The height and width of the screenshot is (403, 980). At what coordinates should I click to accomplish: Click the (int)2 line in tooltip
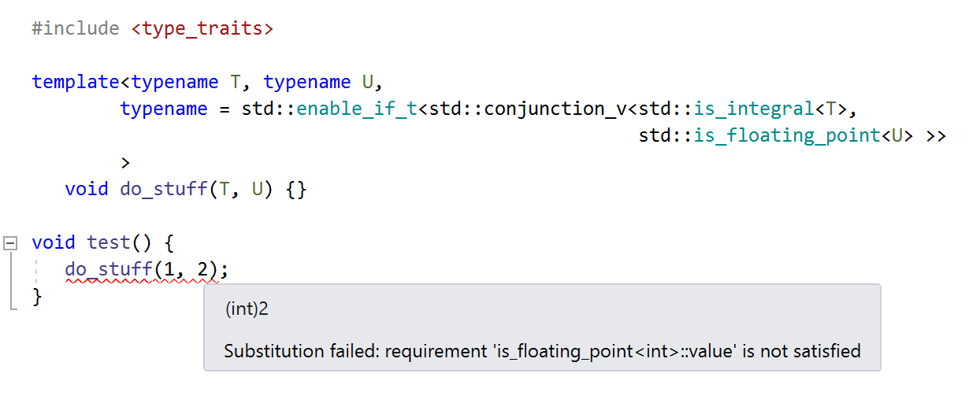[x=247, y=309]
